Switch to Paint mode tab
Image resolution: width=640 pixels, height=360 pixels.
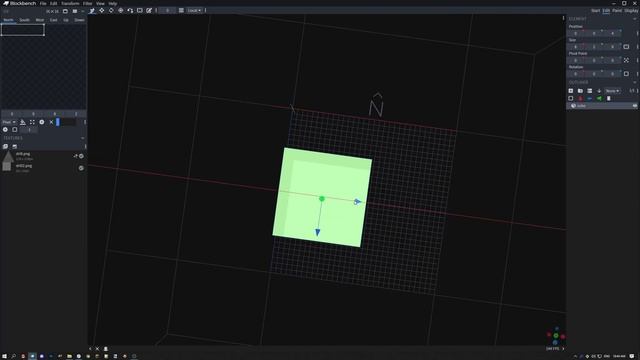pyautogui.click(x=617, y=11)
